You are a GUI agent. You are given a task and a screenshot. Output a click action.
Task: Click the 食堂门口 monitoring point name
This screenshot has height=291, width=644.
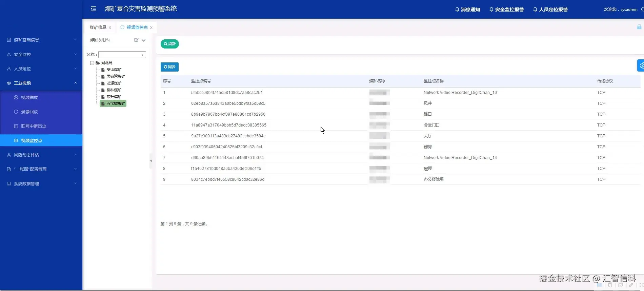click(431, 125)
